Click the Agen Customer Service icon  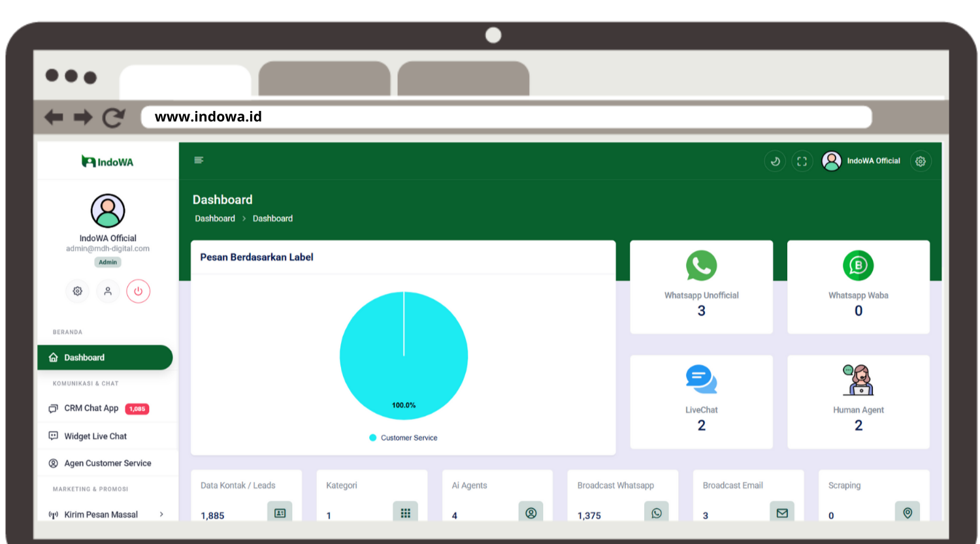coord(54,463)
